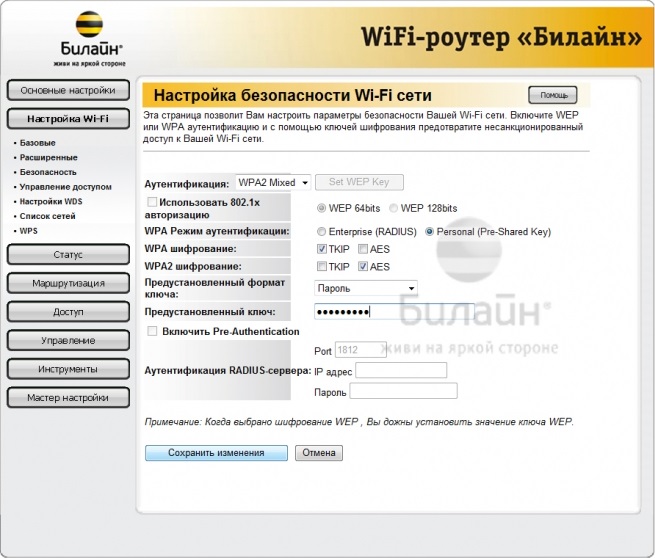Image resolution: width=655 pixels, height=558 pixels.
Task: Open WPS submenu item
Action: click(x=28, y=231)
